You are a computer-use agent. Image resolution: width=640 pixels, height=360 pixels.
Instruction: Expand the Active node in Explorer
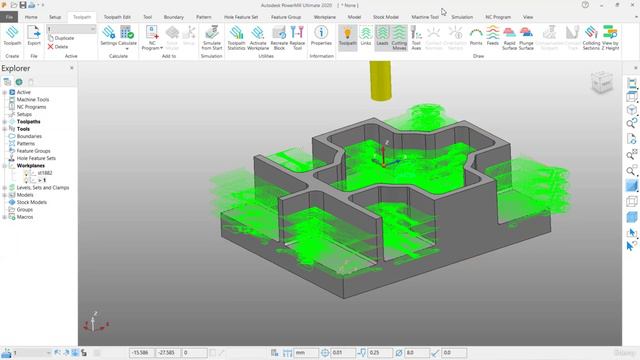coord(4,92)
